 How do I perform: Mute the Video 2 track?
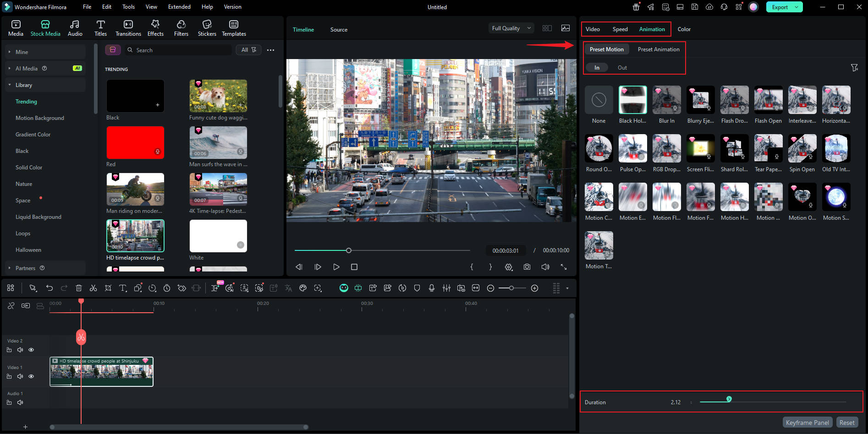tap(20, 350)
